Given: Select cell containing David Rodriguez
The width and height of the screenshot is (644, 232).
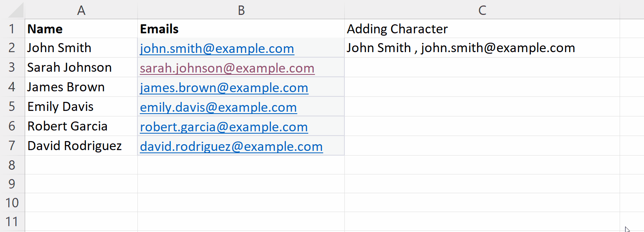Looking at the screenshot, I should 81,146.
